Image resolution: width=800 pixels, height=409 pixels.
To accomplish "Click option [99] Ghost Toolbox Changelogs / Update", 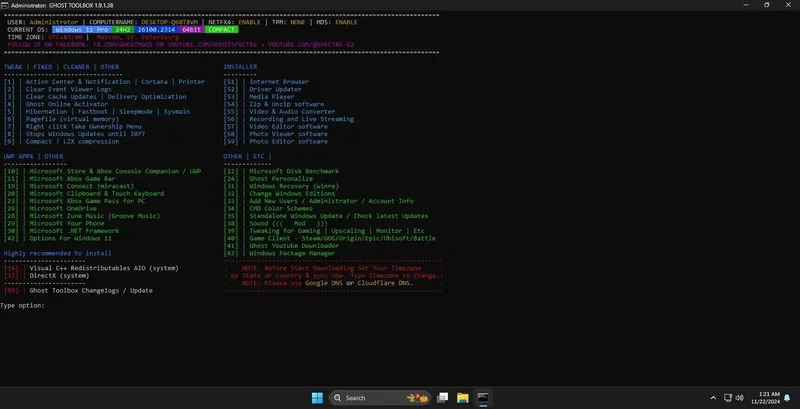I will click(x=78, y=291).
